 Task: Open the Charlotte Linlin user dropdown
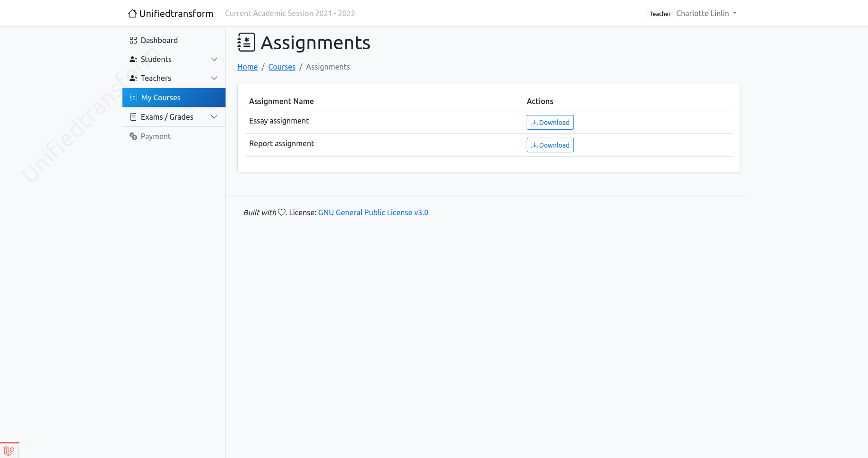(x=706, y=13)
